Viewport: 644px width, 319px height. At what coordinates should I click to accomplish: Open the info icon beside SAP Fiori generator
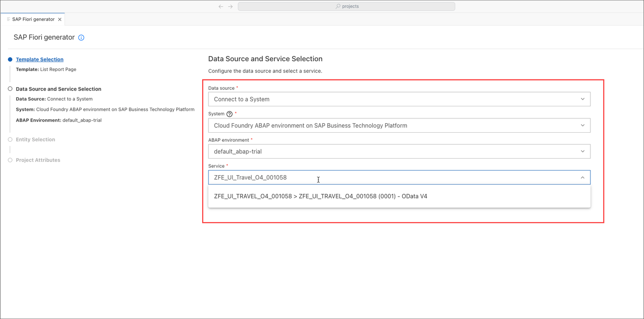click(81, 38)
